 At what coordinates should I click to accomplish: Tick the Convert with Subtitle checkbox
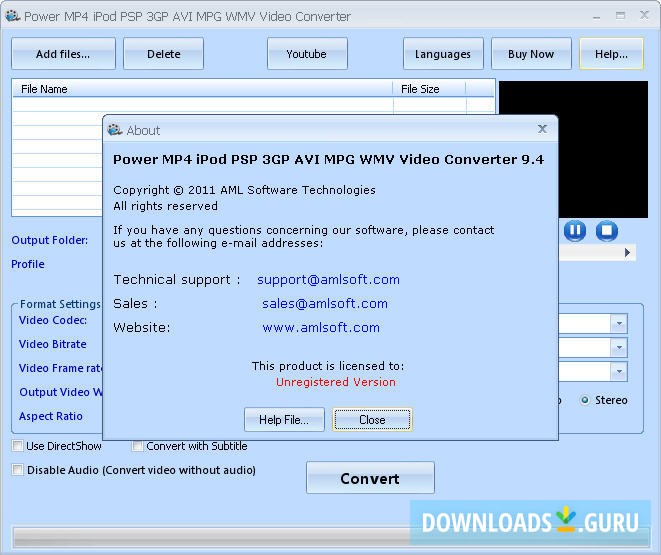pos(137,446)
